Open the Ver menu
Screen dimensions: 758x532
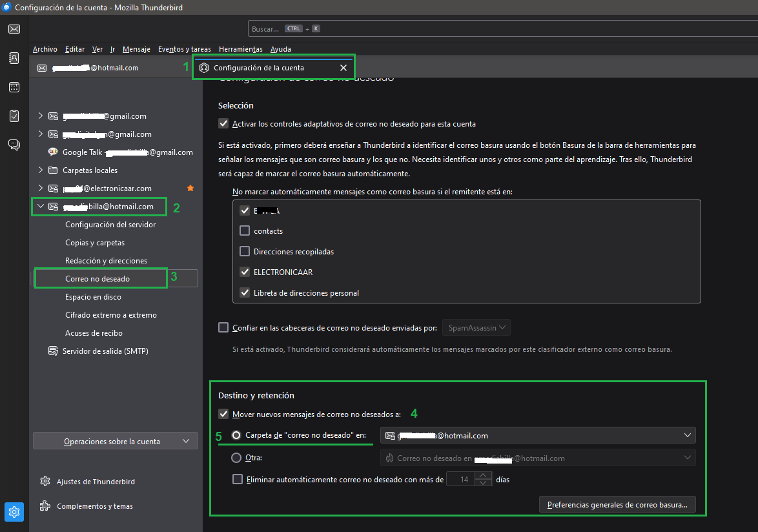pyautogui.click(x=97, y=49)
